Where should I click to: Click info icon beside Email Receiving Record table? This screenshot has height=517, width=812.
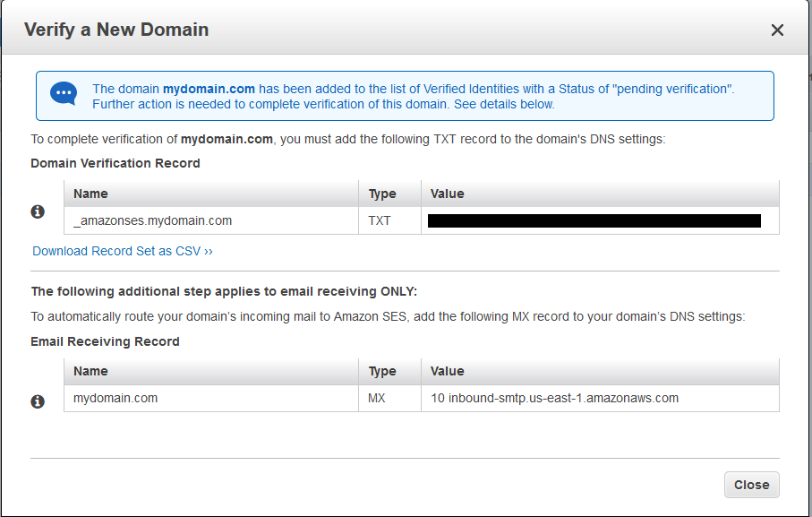(x=38, y=401)
